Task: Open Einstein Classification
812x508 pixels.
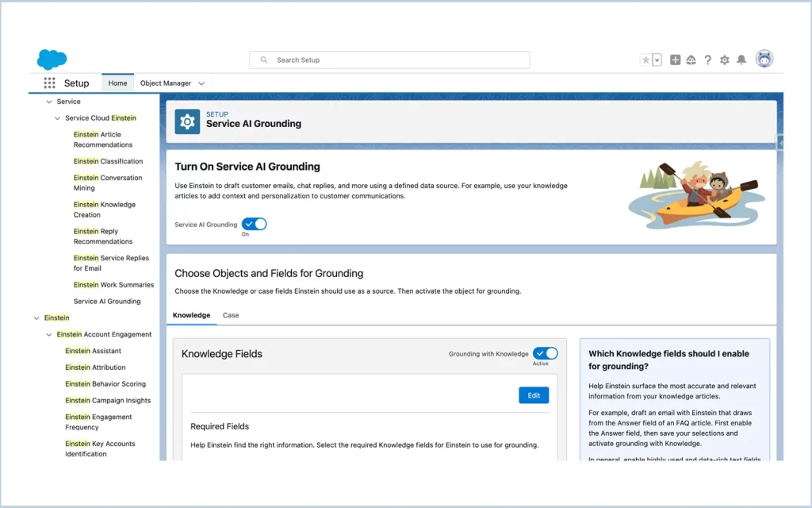Action: click(108, 161)
